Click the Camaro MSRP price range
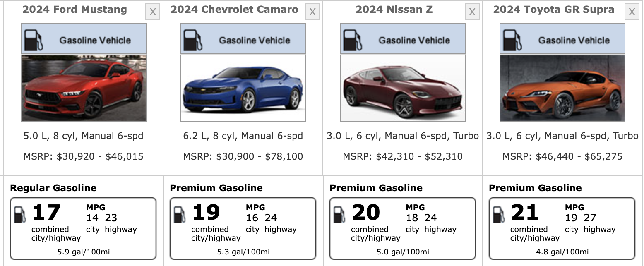The height and width of the screenshot is (266, 644). click(x=243, y=156)
